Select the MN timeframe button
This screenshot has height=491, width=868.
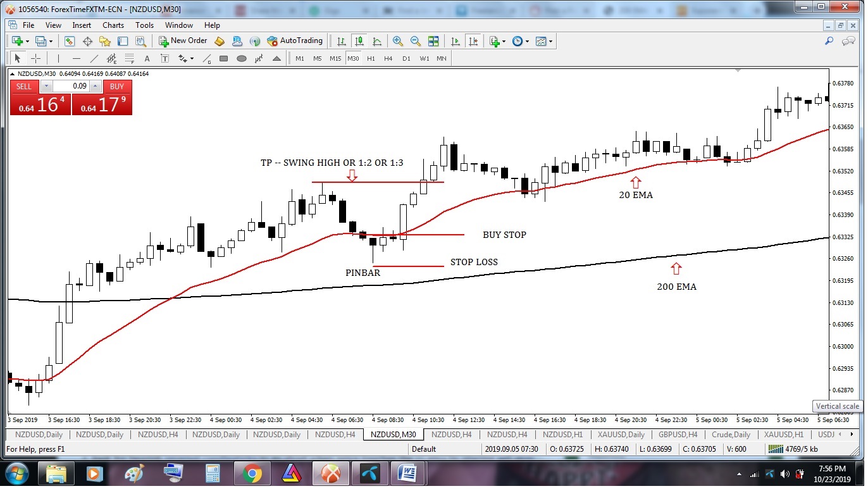pos(441,58)
